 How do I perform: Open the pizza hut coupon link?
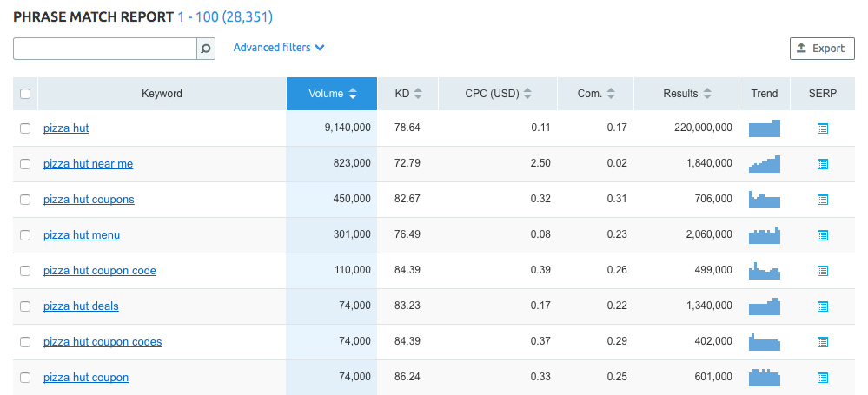[x=86, y=378]
